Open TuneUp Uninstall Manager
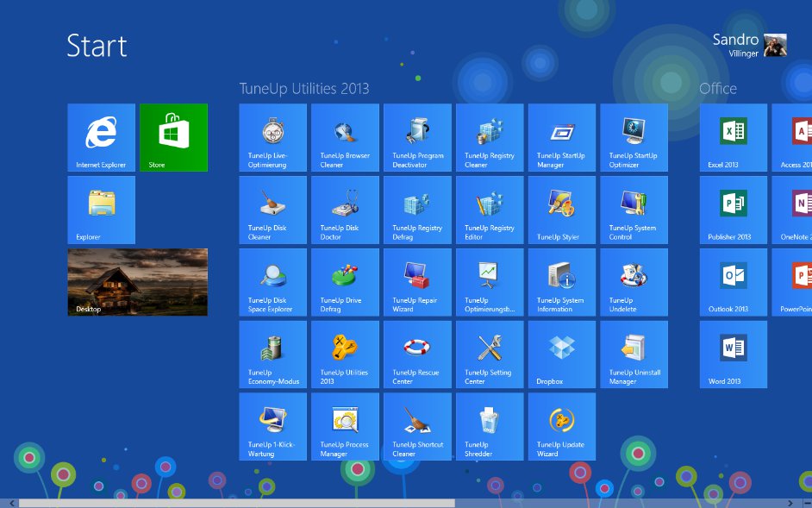This screenshot has height=508, width=812. coord(634,354)
